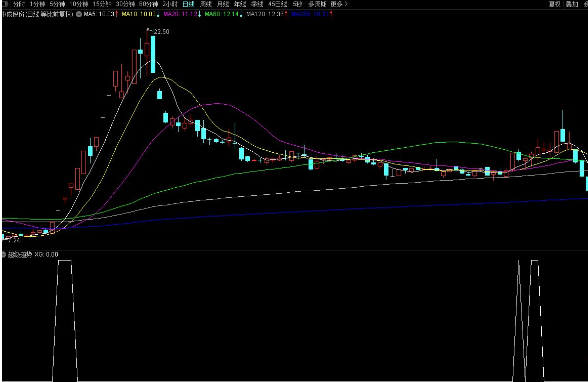Screen dimensions: 588x382
Task: Click the 叠加 overlay button
Action: [x=572, y=4]
